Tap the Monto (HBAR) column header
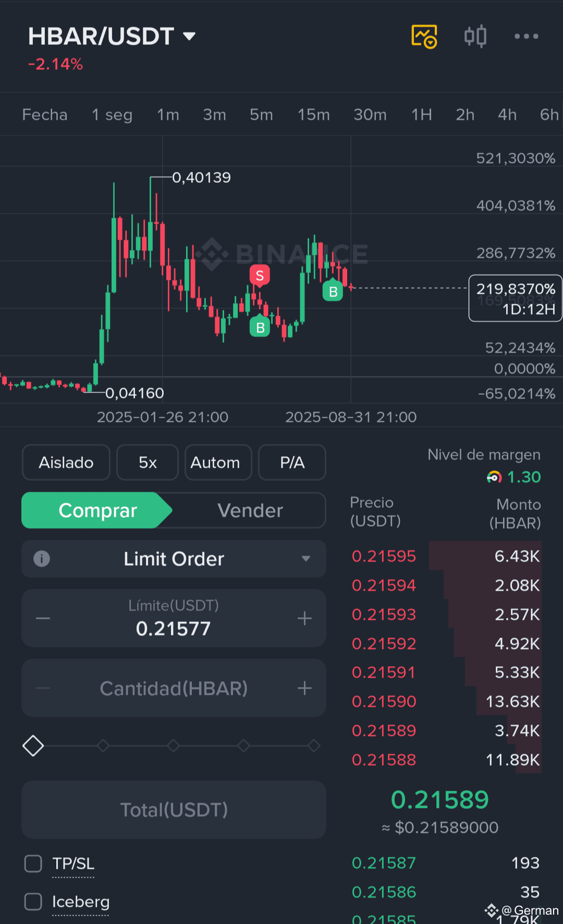This screenshot has height=924, width=563. [x=515, y=514]
